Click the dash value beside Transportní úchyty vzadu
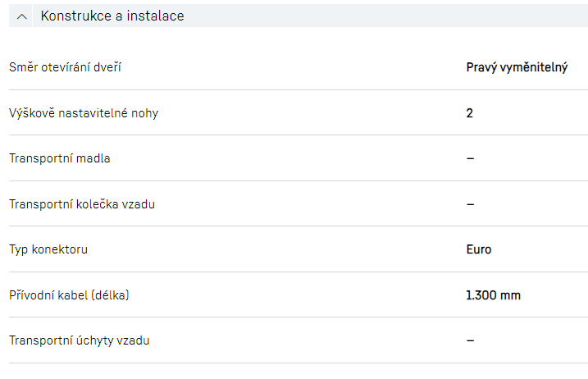 (471, 340)
